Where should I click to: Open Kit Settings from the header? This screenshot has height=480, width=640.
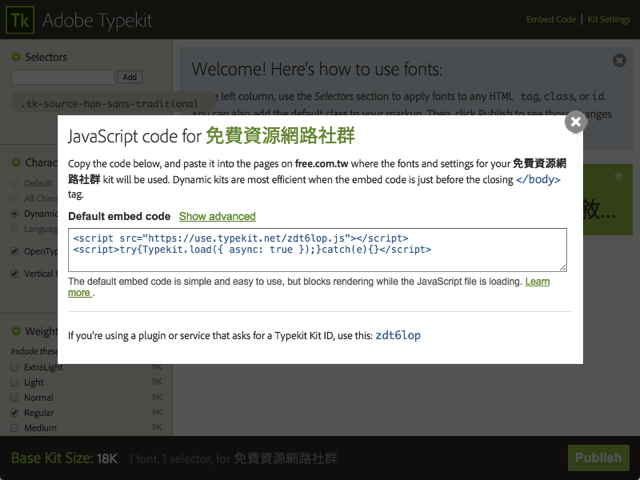point(609,19)
